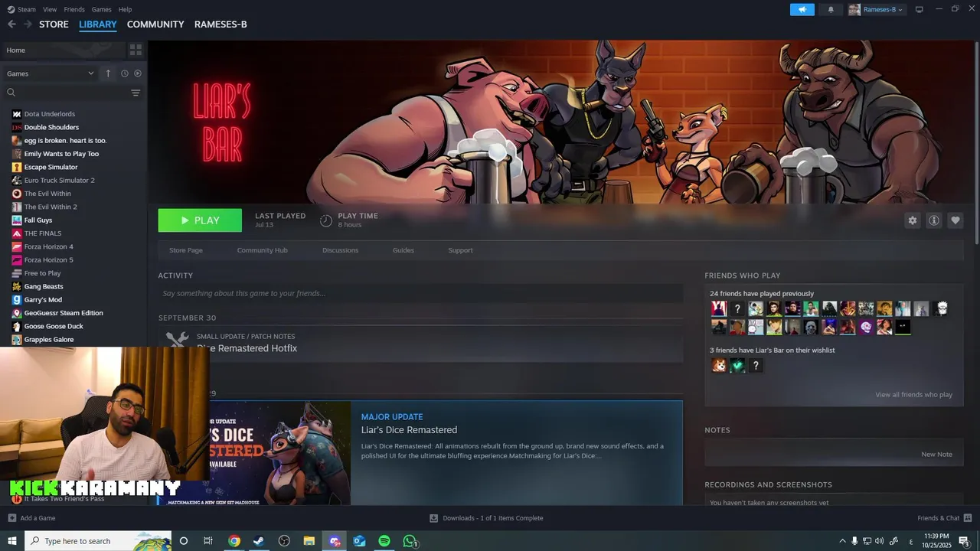Switch to the COMMUNITY tab
Image resolution: width=980 pixels, height=551 pixels.
[x=155, y=24]
